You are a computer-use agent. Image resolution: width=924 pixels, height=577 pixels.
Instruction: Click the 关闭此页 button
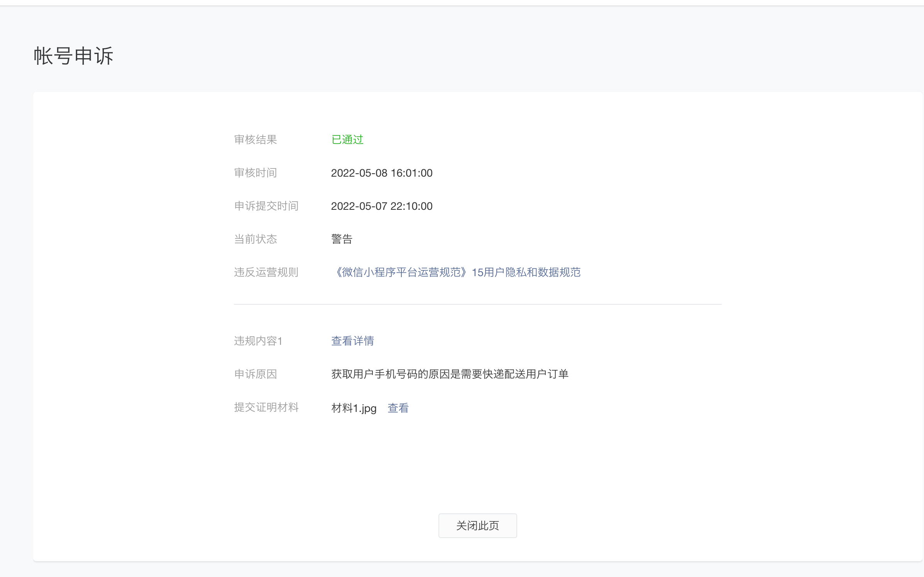click(477, 525)
